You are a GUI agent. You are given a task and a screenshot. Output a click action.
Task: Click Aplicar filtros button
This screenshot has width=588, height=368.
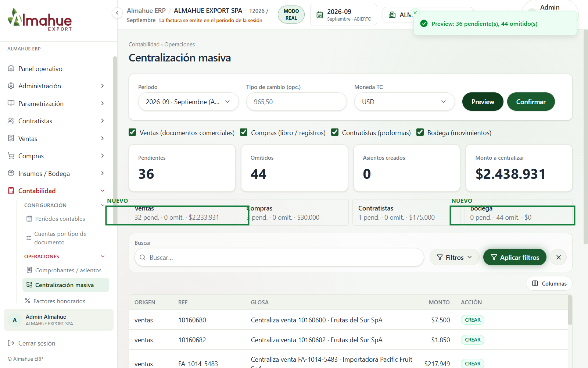click(x=514, y=257)
